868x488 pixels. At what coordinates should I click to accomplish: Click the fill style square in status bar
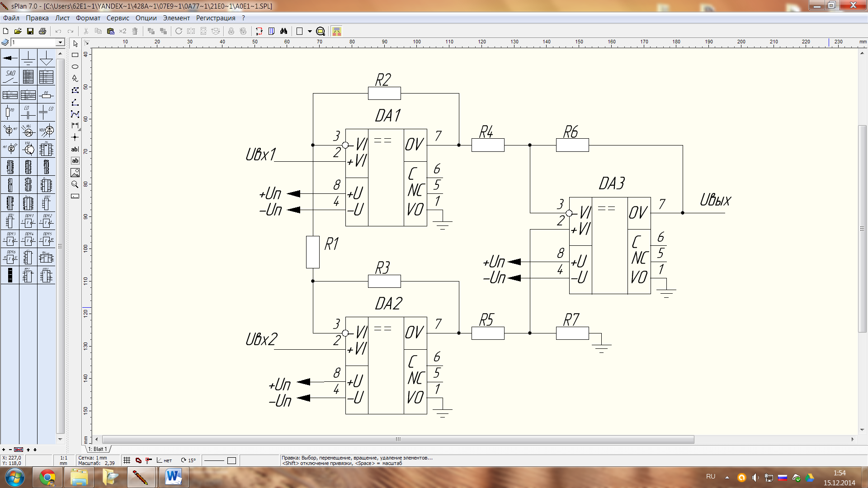click(231, 460)
